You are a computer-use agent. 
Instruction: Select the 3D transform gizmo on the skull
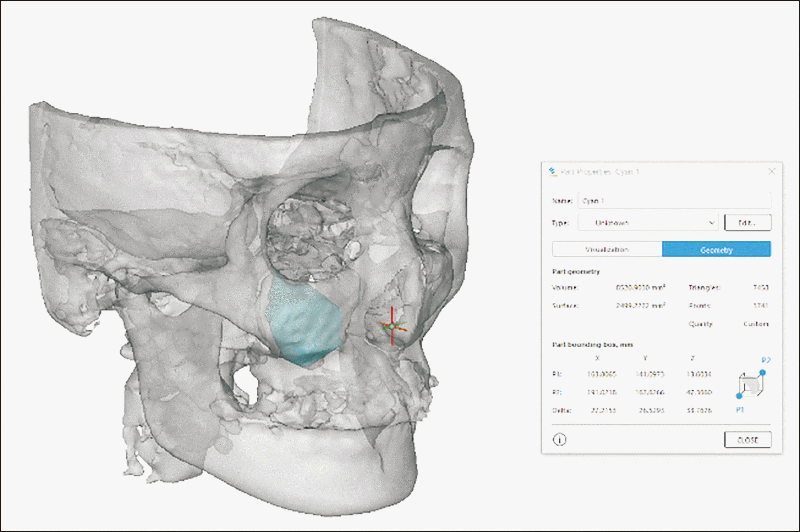tap(392, 326)
